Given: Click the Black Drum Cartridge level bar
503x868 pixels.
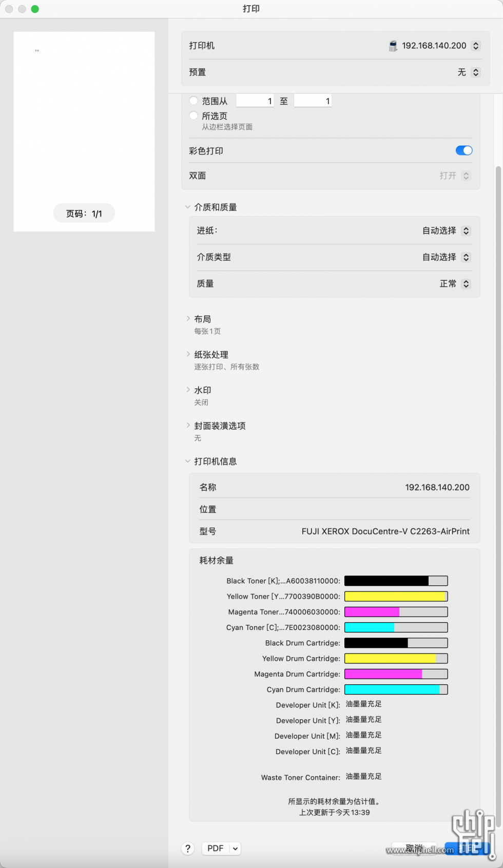Looking at the screenshot, I should pos(396,643).
